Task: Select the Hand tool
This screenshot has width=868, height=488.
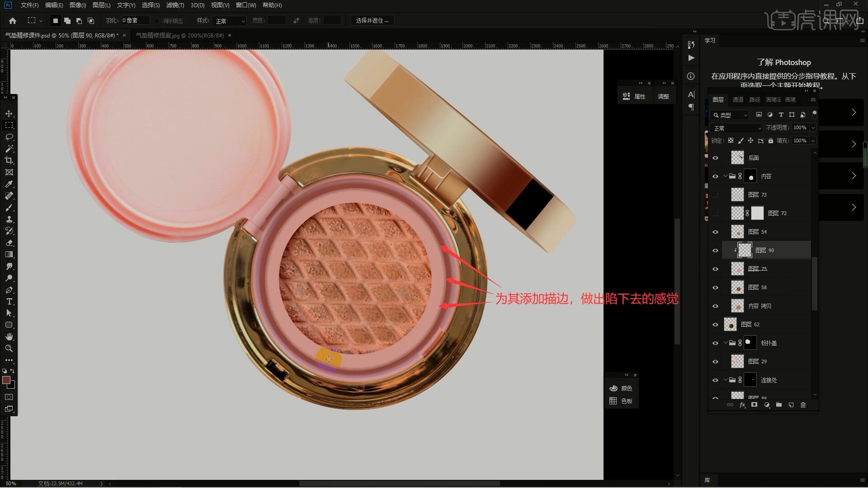Action: (9, 337)
